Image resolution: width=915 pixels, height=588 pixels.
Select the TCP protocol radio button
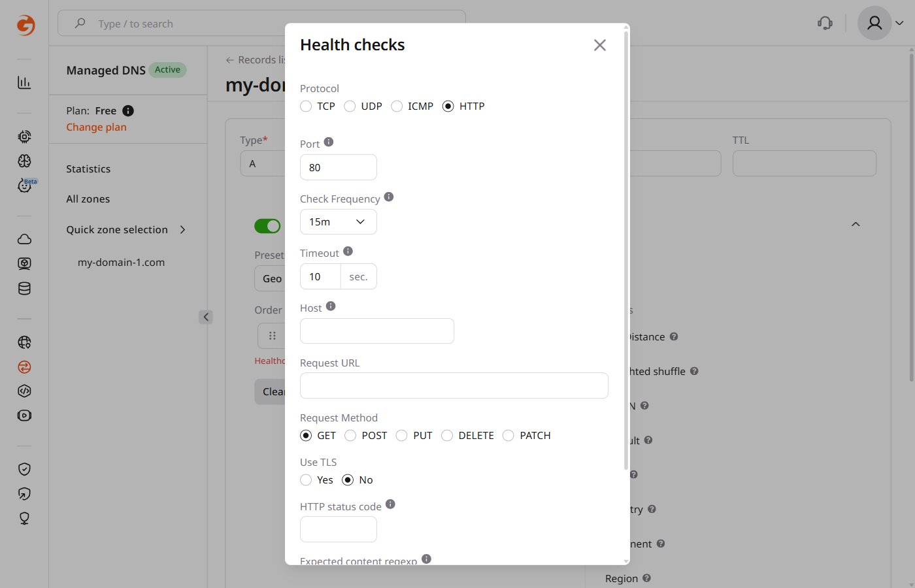pos(306,106)
